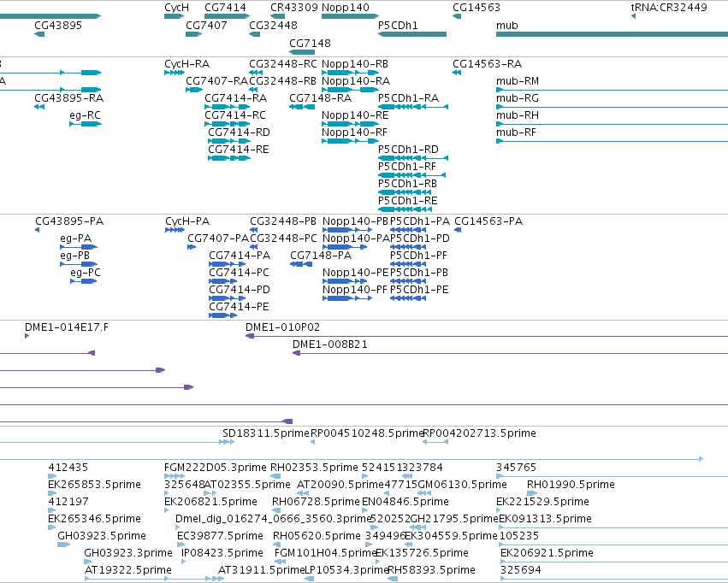
Task: Select the eg-PC protein label
Action: pyautogui.click(x=86, y=273)
